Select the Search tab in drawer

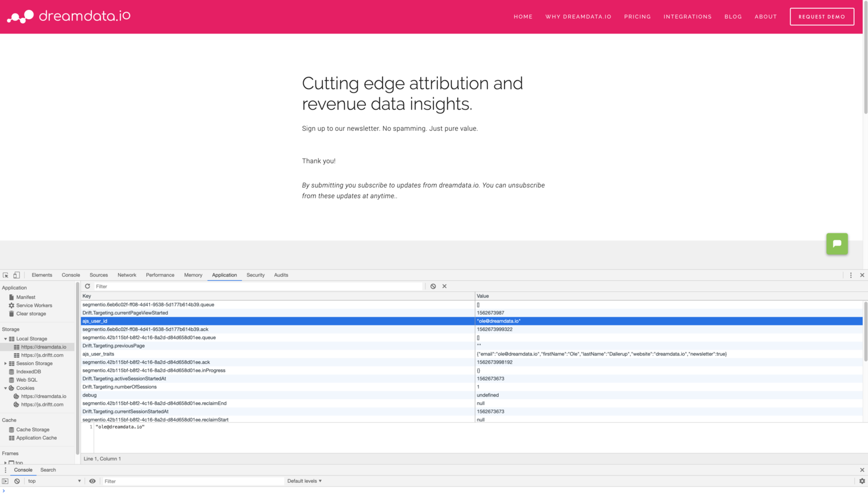48,470
